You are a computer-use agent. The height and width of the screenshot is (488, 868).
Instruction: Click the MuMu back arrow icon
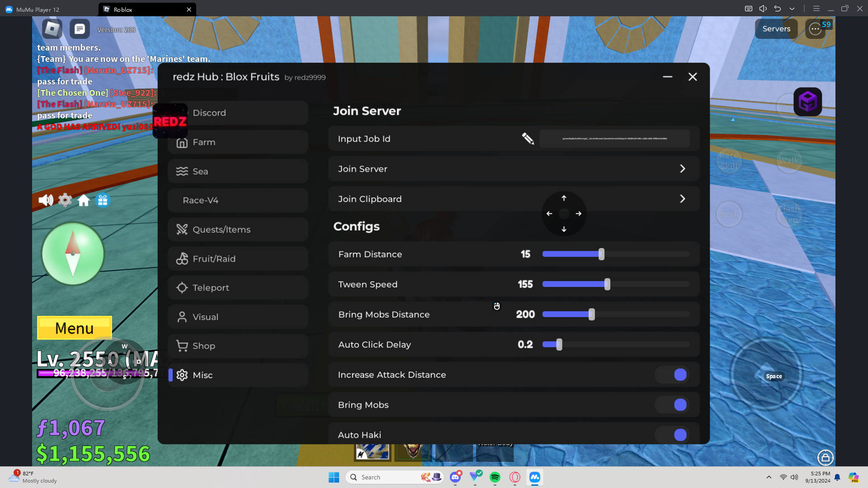click(778, 9)
